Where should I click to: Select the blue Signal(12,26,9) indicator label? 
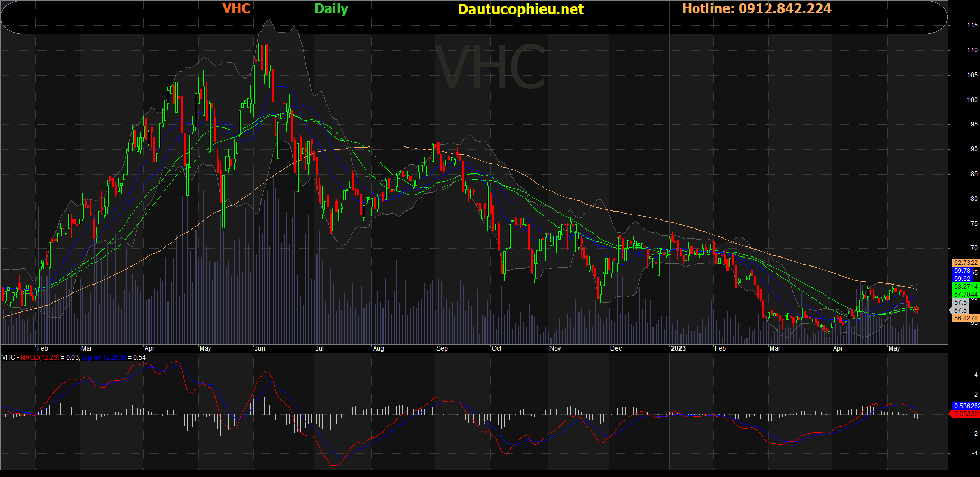click(x=104, y=357)
